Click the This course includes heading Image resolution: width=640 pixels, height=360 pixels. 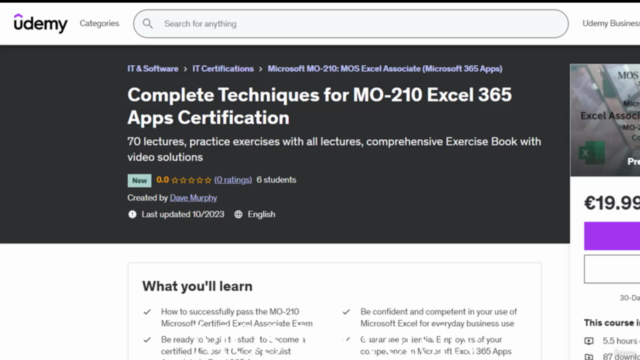point(612,323)
